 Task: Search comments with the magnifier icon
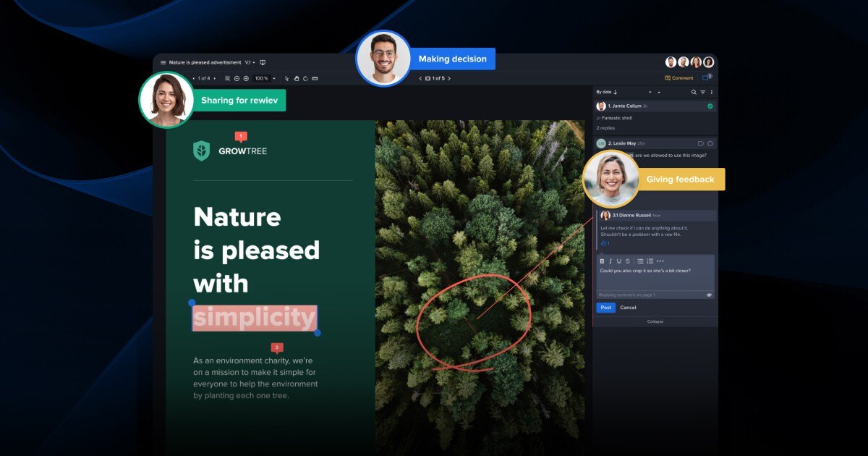click(x=694, y=93)
